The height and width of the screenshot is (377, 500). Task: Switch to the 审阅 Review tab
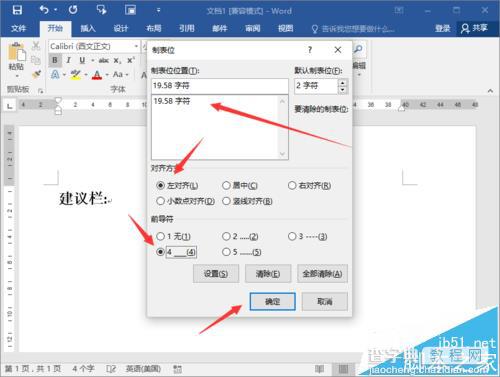252,28
